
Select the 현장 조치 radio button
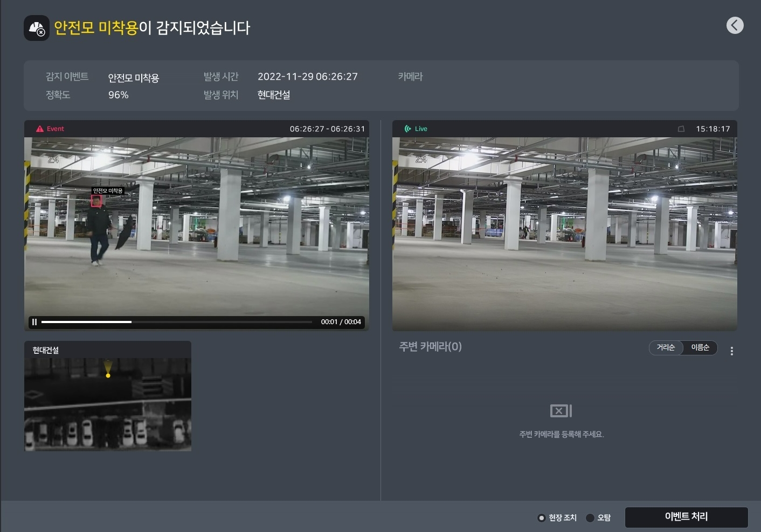pos(541,517)
